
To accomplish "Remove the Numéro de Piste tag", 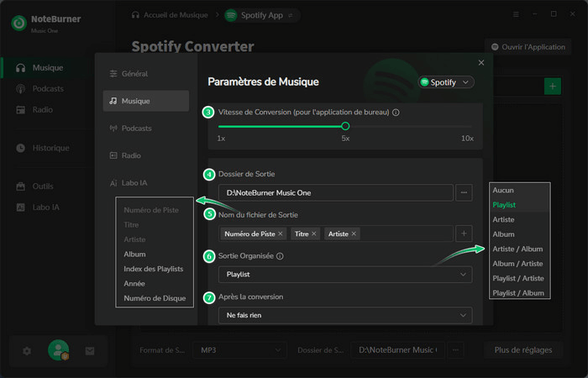I will coord(281,234).
